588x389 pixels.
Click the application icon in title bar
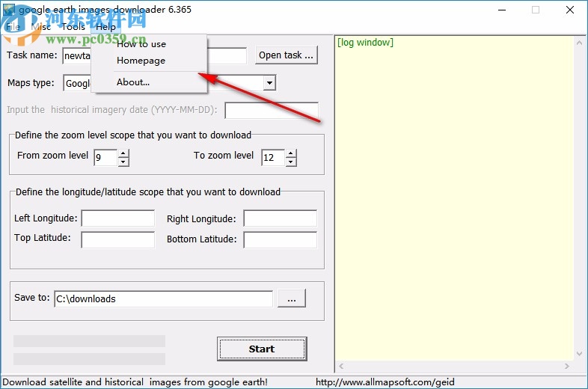click(x=9, y=10)
